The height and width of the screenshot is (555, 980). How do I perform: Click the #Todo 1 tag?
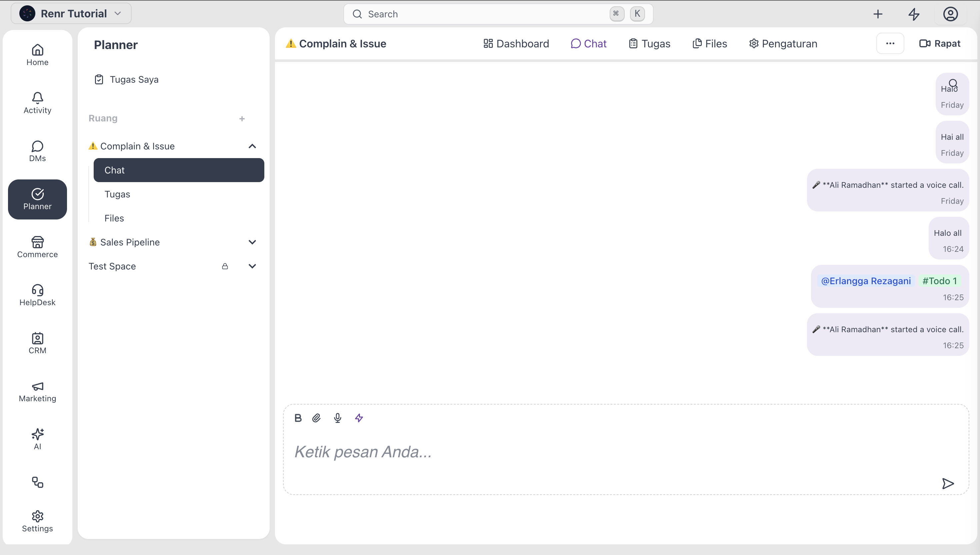tap(940, 281)
